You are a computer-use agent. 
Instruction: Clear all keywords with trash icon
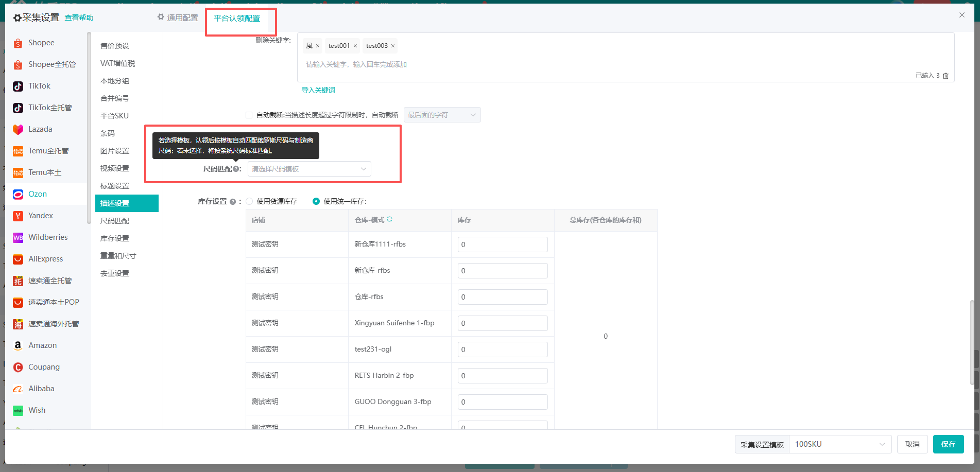(945, 76)
